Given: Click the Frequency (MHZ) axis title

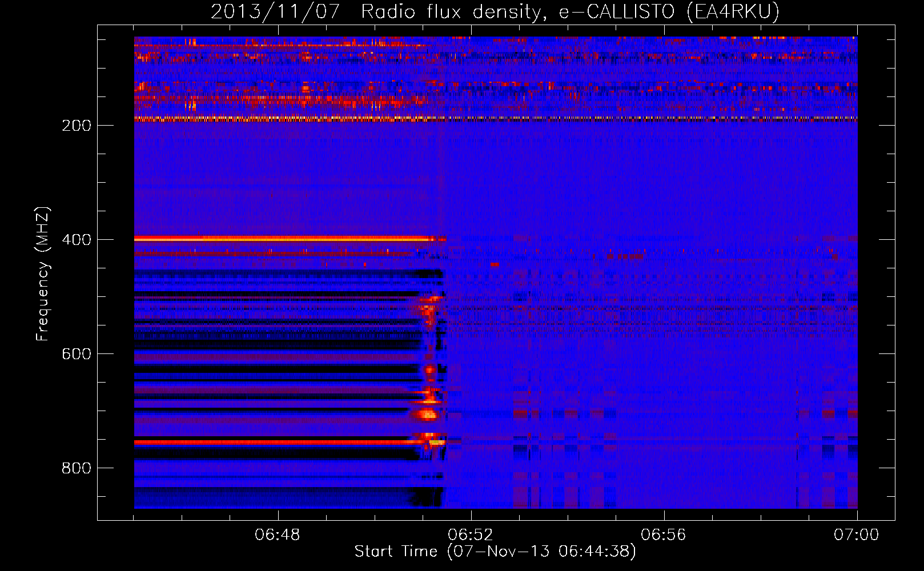Looking at the screenshot, I should pyautogui.click(x=43, y=274).
